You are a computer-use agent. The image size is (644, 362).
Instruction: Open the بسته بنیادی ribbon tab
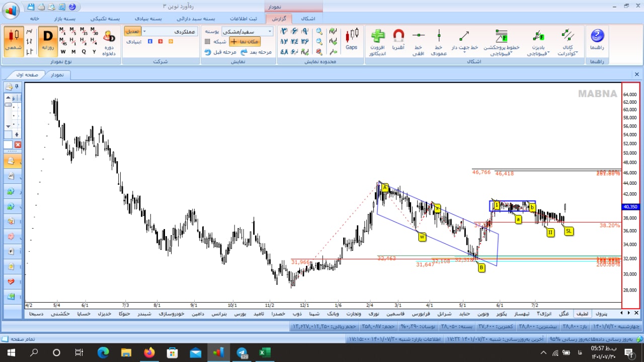point(148,18)
